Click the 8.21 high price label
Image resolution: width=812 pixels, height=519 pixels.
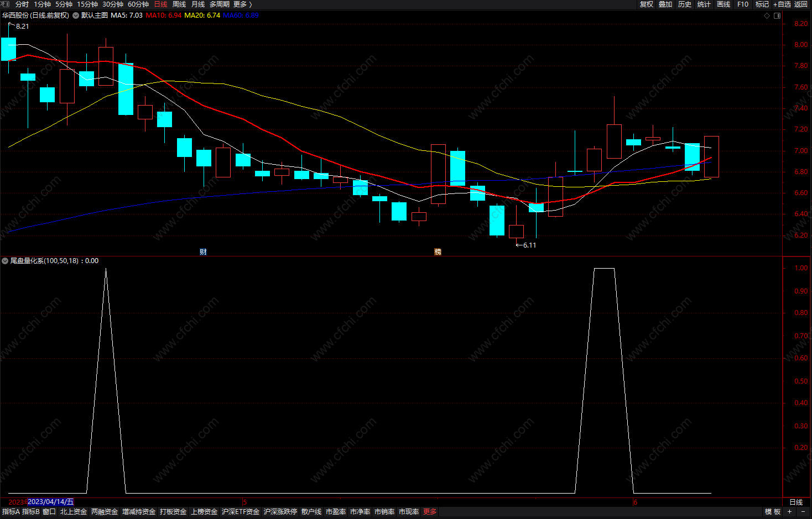point(23,27)
